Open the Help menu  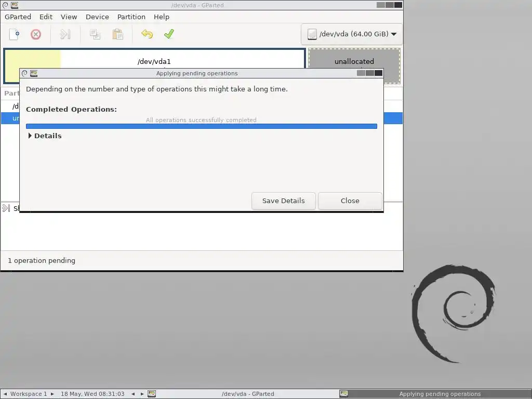pos(162,17)
